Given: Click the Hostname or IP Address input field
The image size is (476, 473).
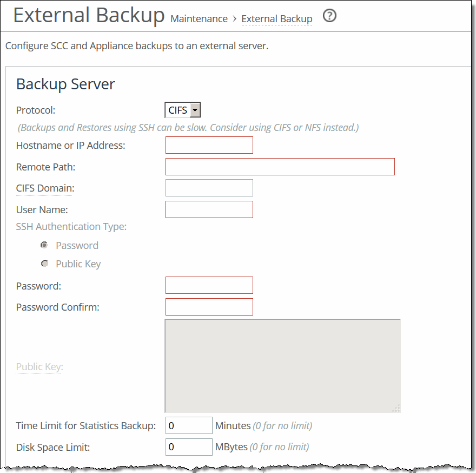Looking at the screenshot, I should 209,144.
